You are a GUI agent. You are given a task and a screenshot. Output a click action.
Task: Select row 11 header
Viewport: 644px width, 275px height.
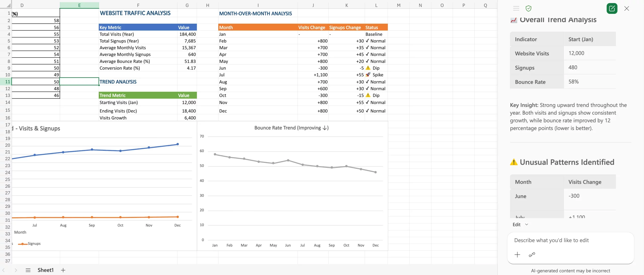tap(8, 82)
